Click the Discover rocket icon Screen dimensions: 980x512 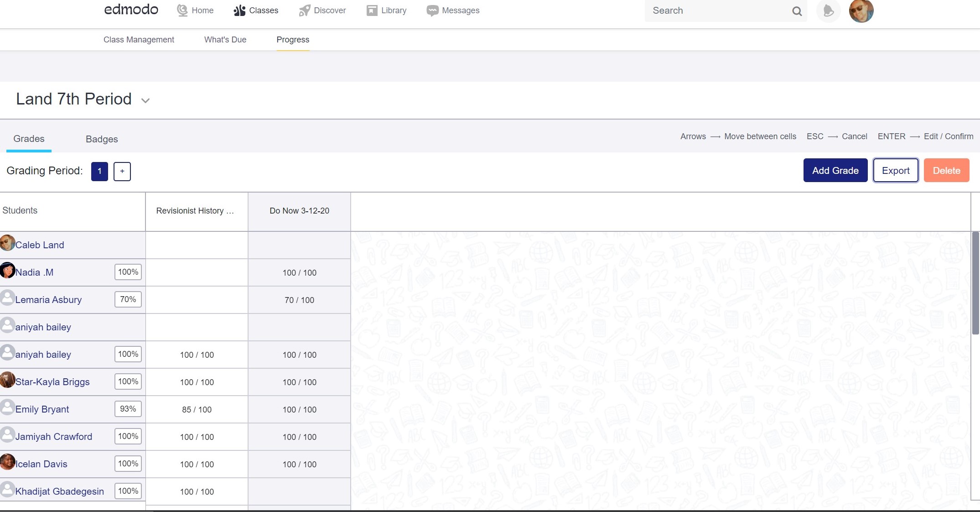pyautogui.click(x=304, y=10)
